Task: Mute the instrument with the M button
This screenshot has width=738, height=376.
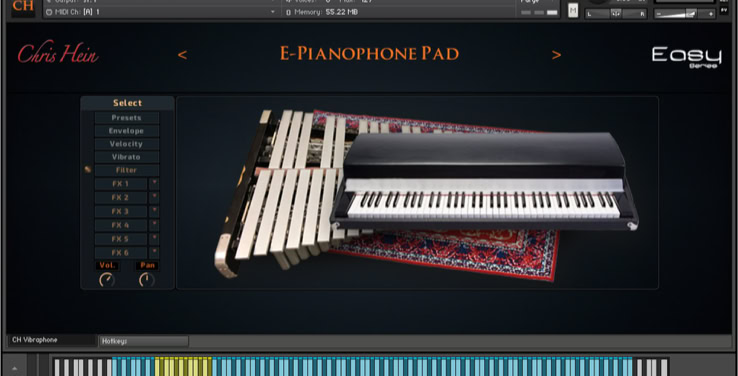Action: click(x=573, y=10)
